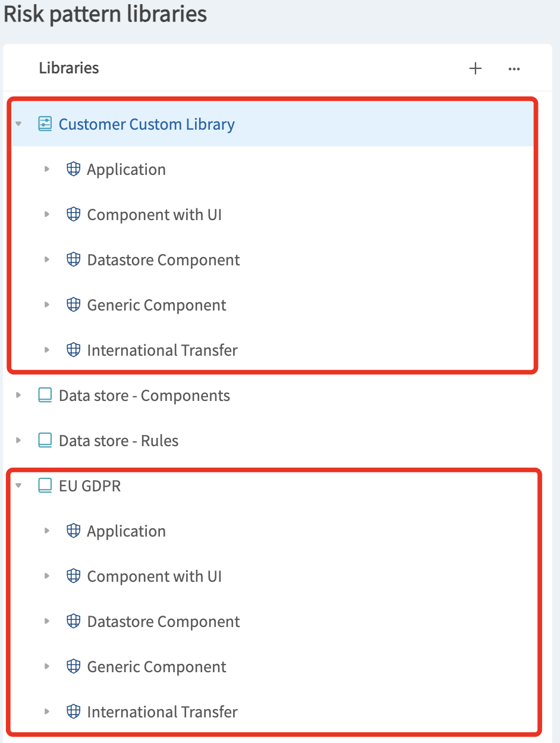Click the shield icon beside Datastore Component
Screen dimensions: 560x743
pyautogui.click(x=73, y=259)
